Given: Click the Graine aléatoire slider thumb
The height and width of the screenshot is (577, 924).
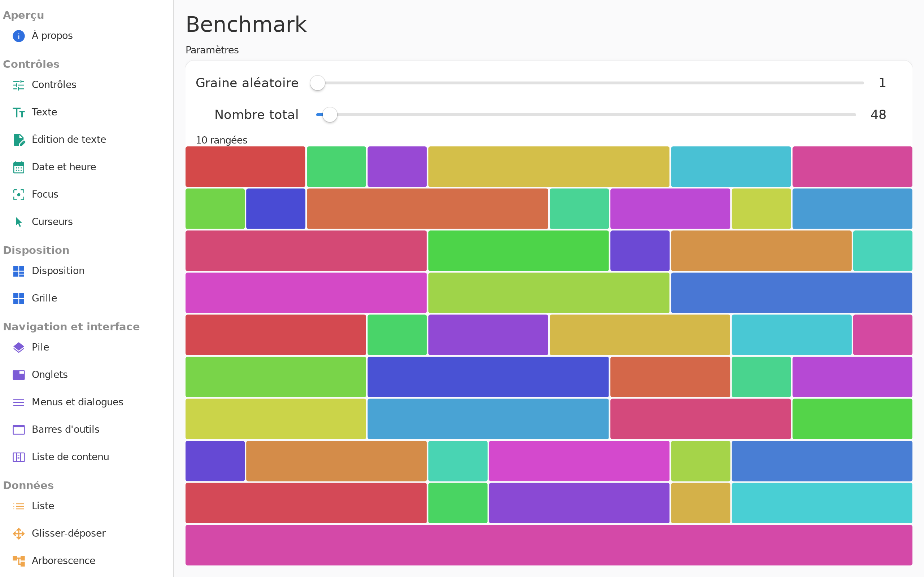Looking at the screenshot, I should click(x=317, y=83).
